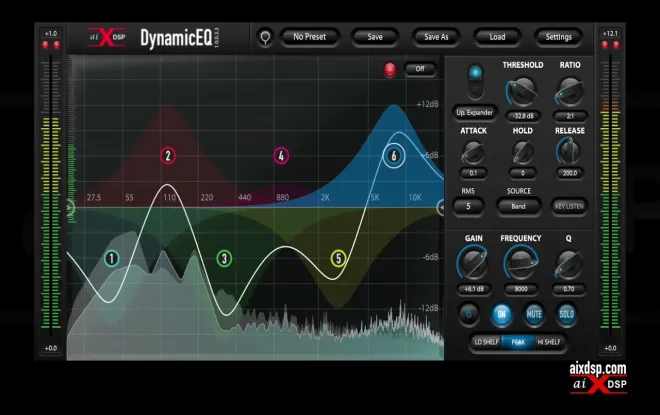The height and width of the screenshot is (415, 660).
Task: Click the left edge handle on graph
Action: pos(70,208)
